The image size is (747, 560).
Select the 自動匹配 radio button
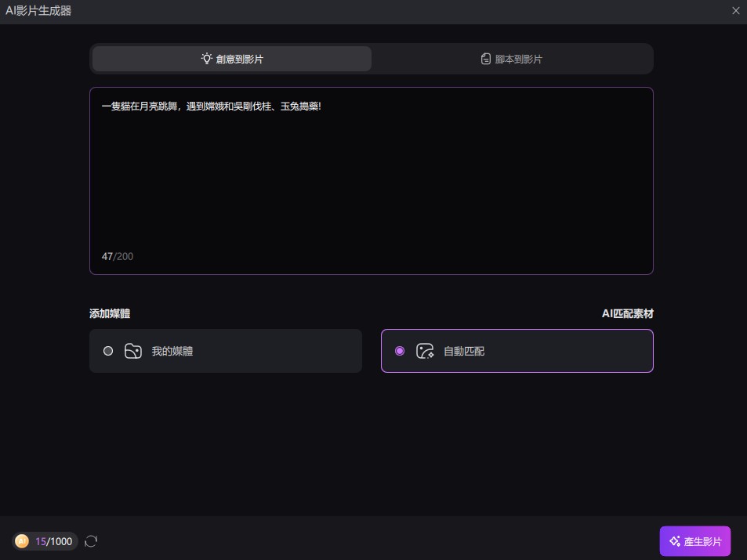(400, 351)
